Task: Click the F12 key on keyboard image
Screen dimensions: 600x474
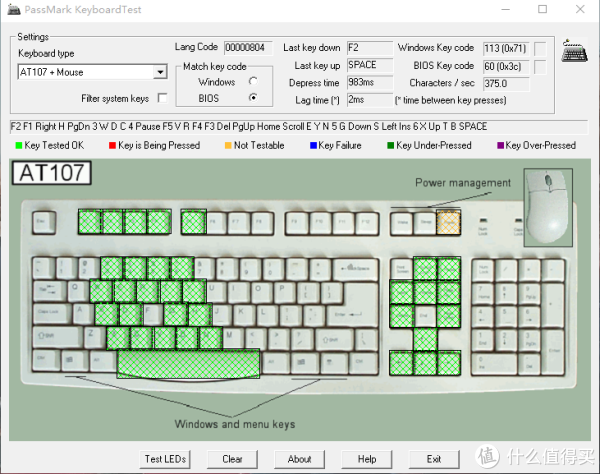Action: click(x=367, y=222)
